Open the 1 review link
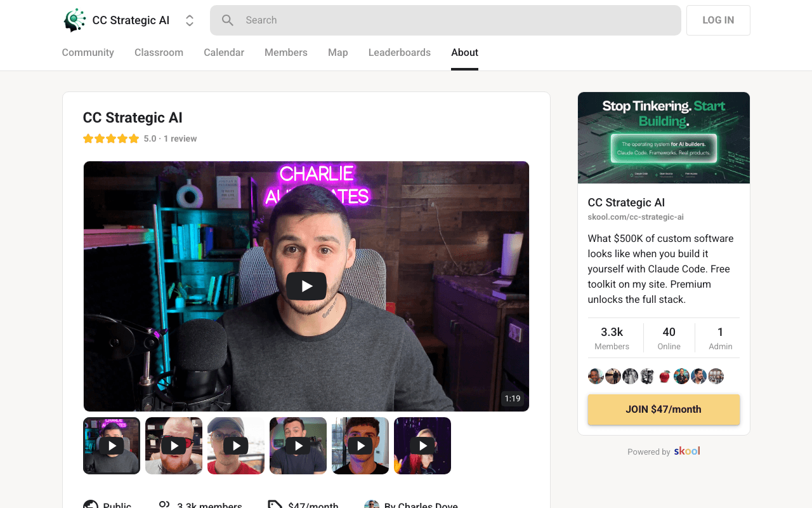812x508 pixels. click(180, 138)
